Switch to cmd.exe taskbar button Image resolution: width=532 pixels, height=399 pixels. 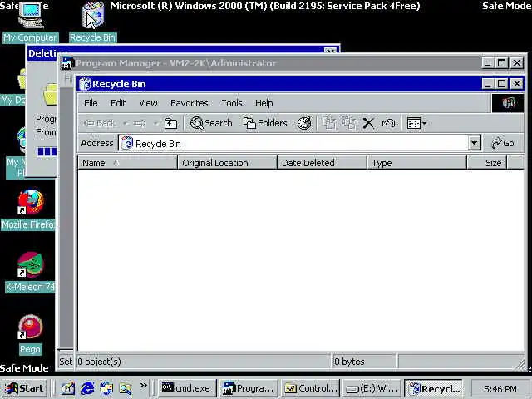pyautogui.click(x=187, y=388)
